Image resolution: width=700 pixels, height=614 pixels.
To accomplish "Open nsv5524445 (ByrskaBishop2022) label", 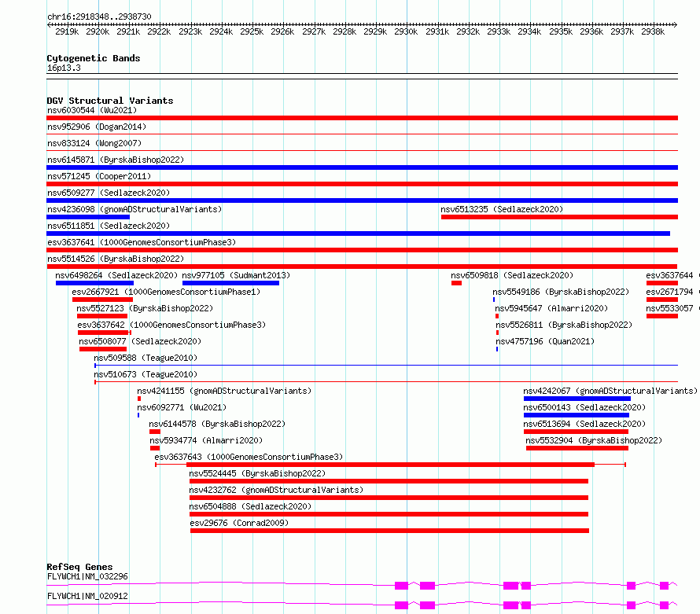I will tap(258, 473).
